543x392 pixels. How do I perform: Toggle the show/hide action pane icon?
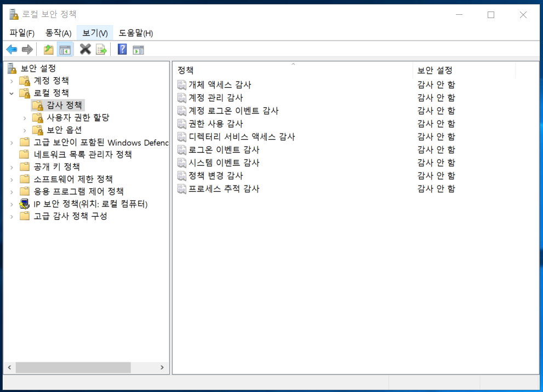coord(138,50)
